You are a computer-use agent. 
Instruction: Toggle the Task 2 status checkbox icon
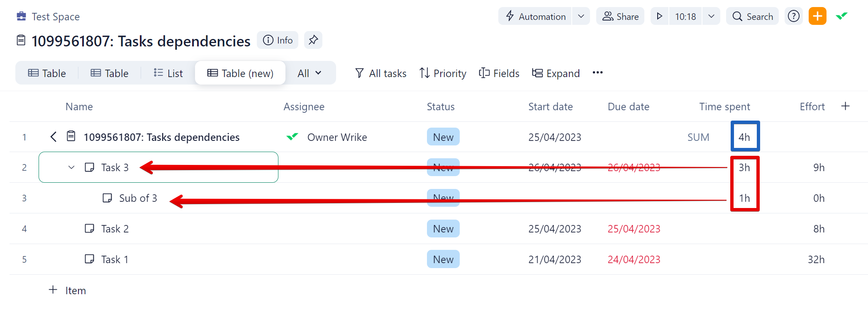(89, 229)
